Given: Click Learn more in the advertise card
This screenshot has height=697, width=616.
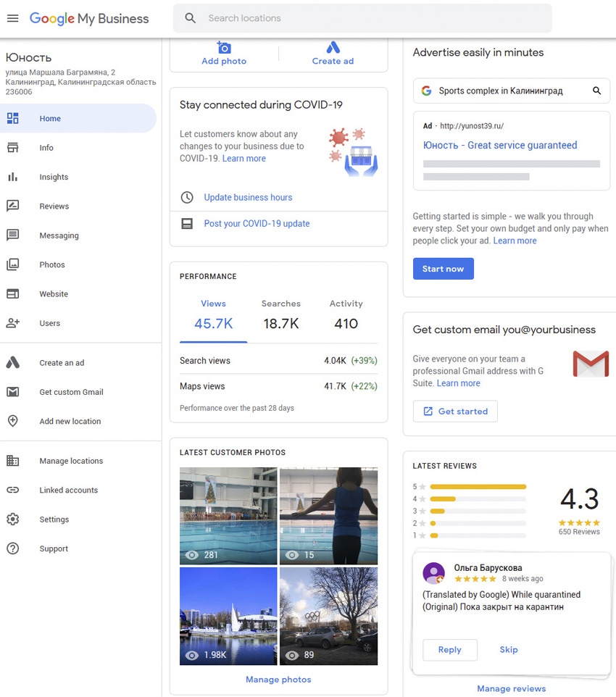Looking at the screenshot, I should point(515,241).
